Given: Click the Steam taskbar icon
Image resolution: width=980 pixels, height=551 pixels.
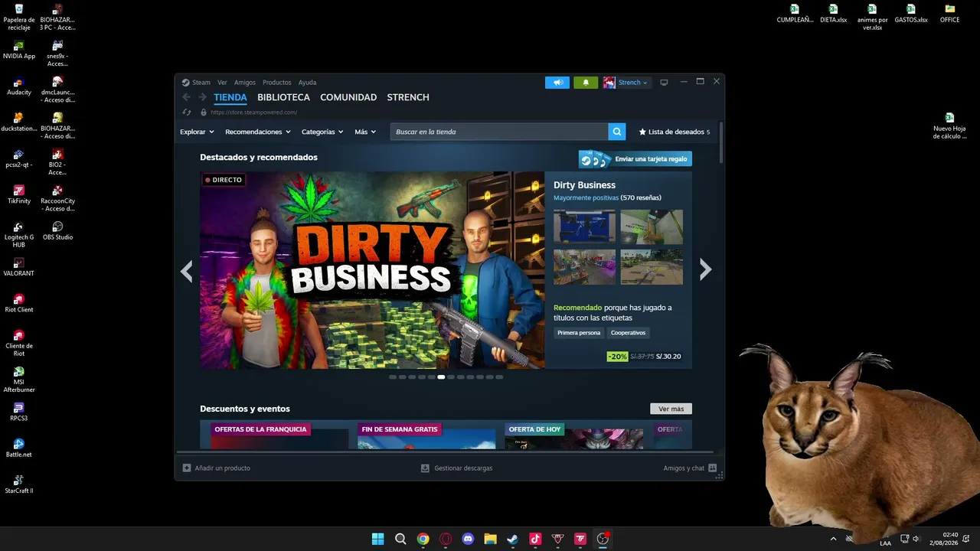Looking at the screenshot, I should (x=512, y=539).
